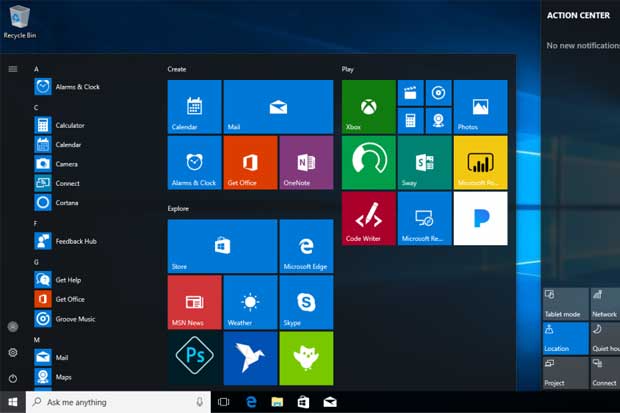Open the Xbox tile
This screenshot has height=413, width=620.
point(368,107)
